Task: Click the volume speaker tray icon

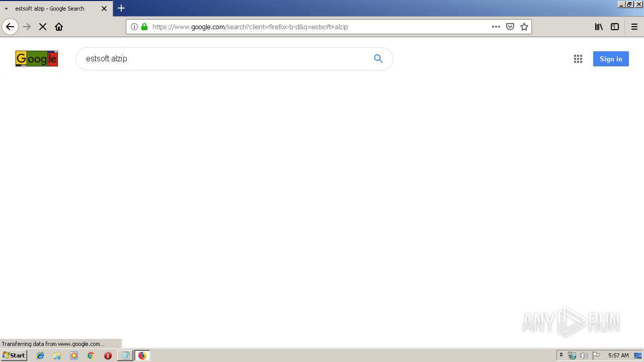Action: (584, 355)
